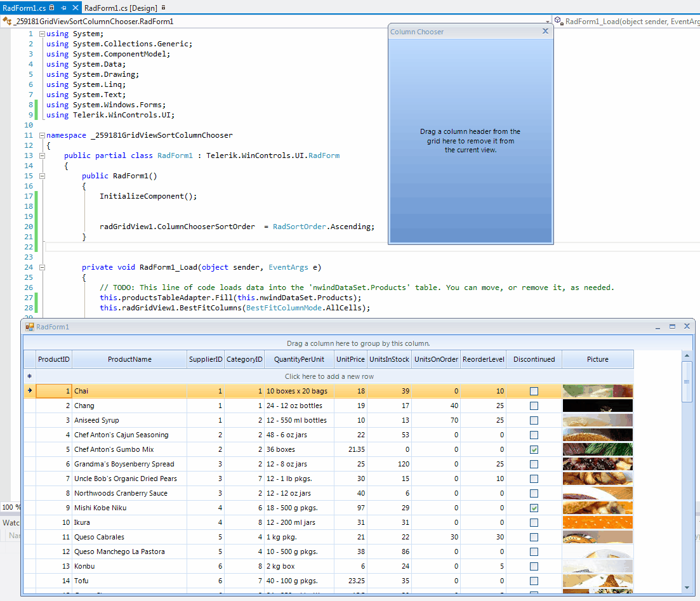Select the current row arrow indicator for Chai

29,391
